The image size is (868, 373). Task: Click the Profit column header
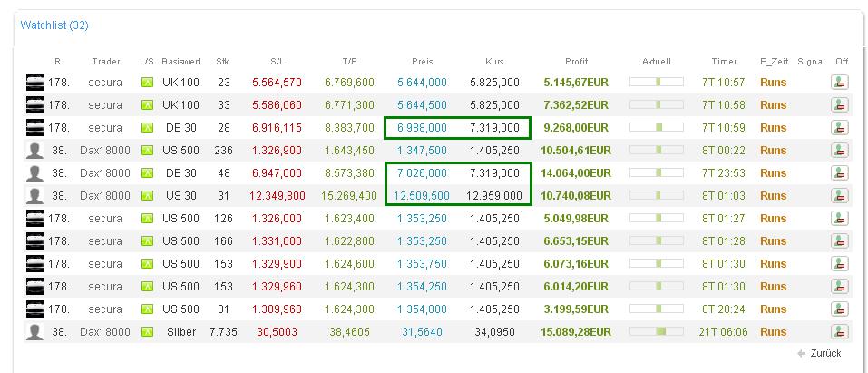(x=576, y=62)
